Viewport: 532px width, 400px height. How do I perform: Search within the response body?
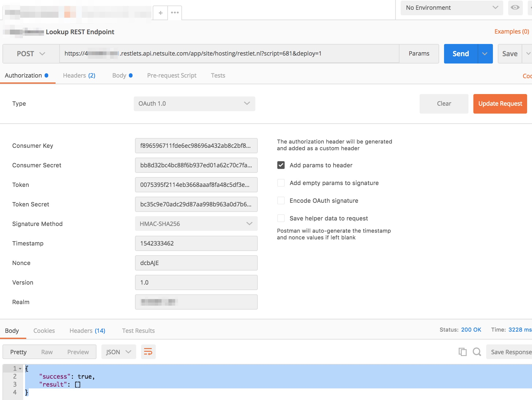pyautogui.click(x=477, y=352)
